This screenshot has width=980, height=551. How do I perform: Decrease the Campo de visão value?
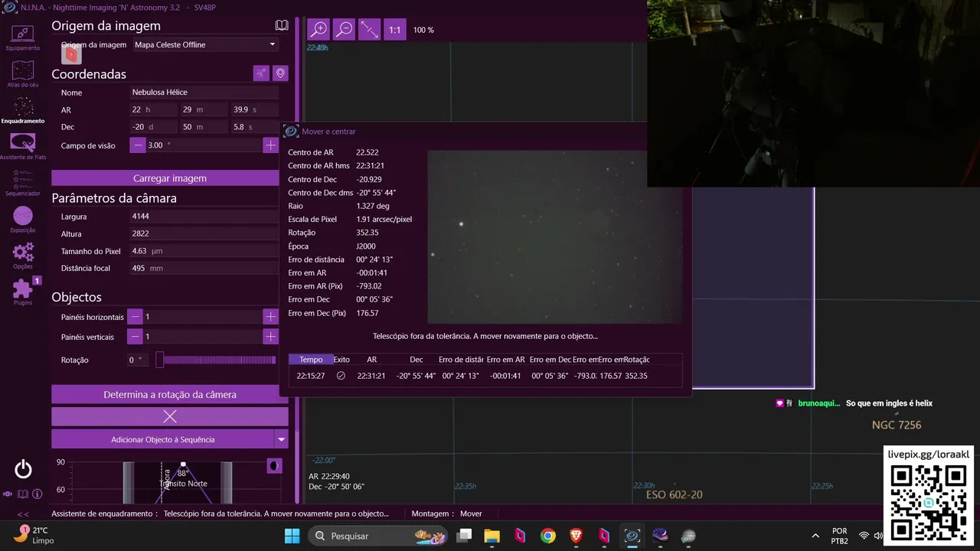137,145
